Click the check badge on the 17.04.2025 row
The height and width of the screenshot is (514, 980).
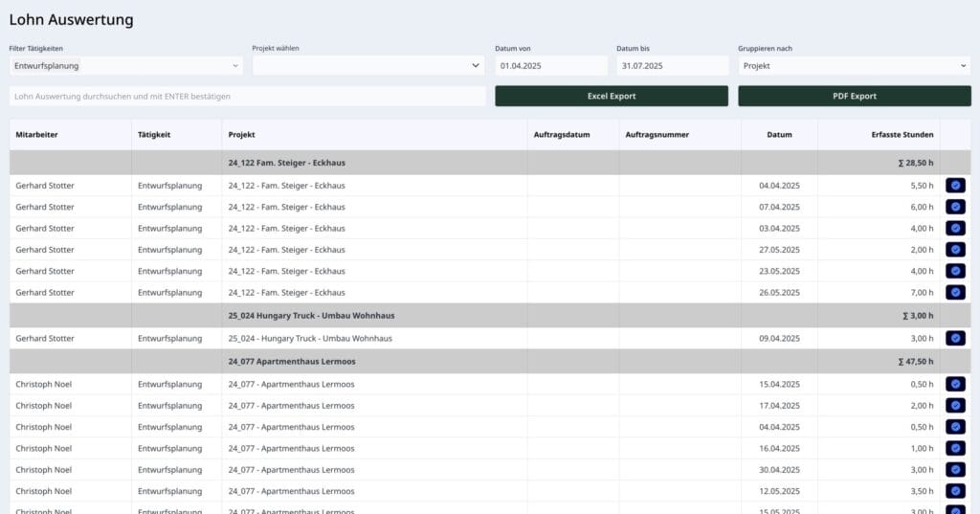click(955, 406)
